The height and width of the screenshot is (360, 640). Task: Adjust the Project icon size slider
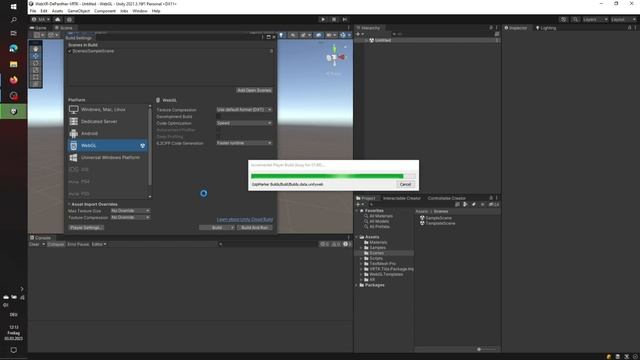(484, 349)
